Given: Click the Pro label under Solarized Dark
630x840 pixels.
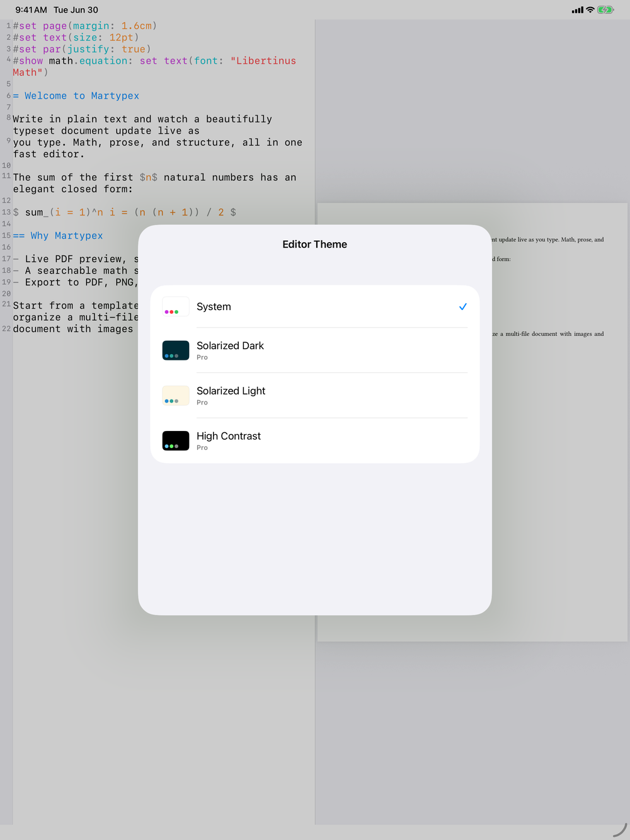Looking at the screenshot, I should [x=202, y=357].
